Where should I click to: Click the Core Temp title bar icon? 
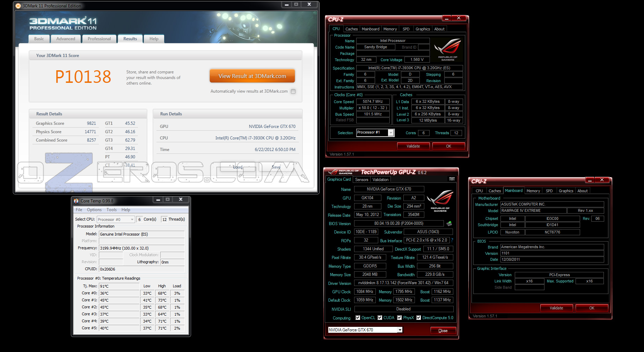coord(76,201)
